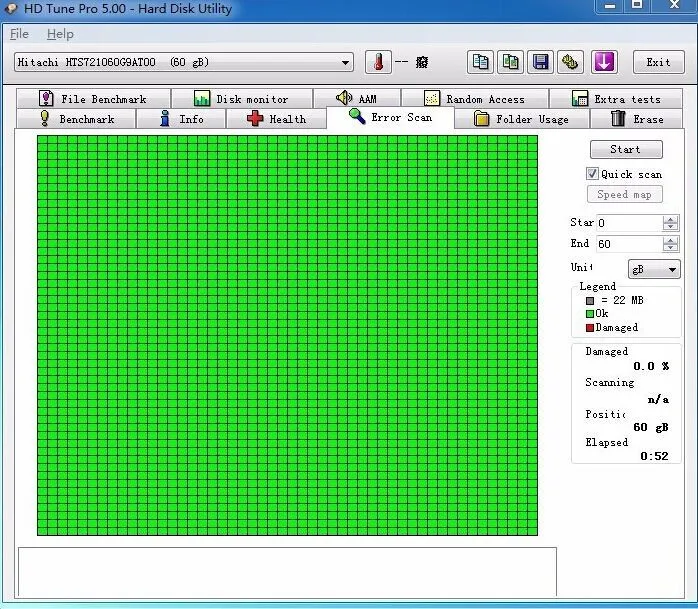Open the gB unit dropdown

pos(654,269)
